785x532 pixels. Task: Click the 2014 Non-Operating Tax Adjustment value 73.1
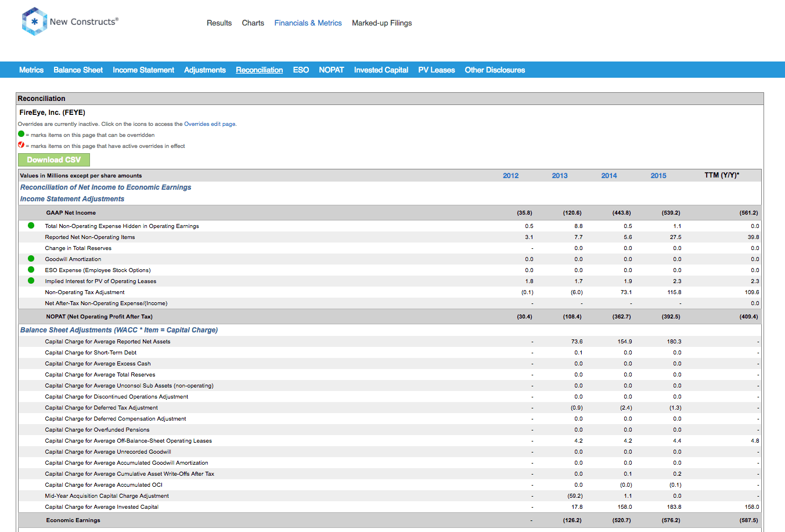(x=626, y=292)
